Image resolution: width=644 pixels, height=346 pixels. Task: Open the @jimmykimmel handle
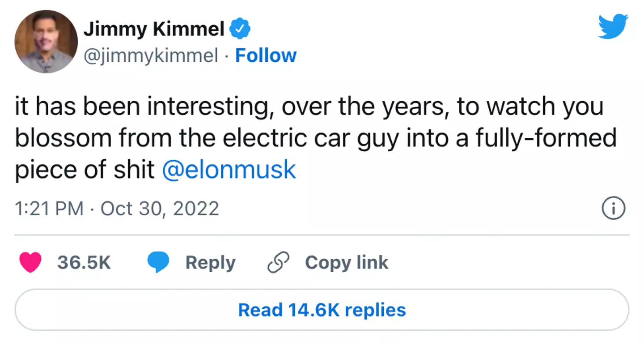coord(152,56)
